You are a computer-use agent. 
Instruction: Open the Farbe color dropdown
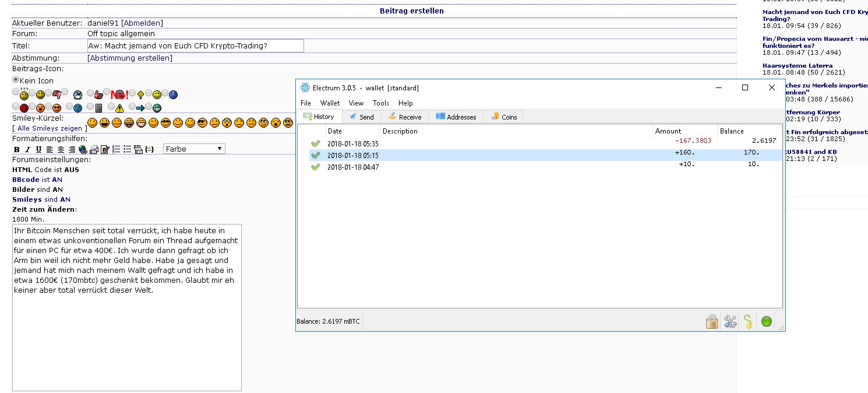coord(194,149)
